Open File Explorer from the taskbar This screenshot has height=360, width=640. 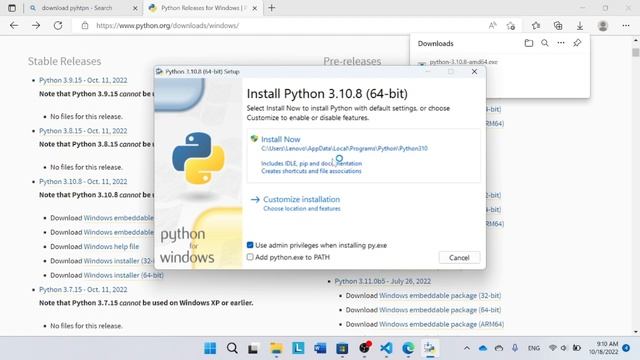click(276, 348)
